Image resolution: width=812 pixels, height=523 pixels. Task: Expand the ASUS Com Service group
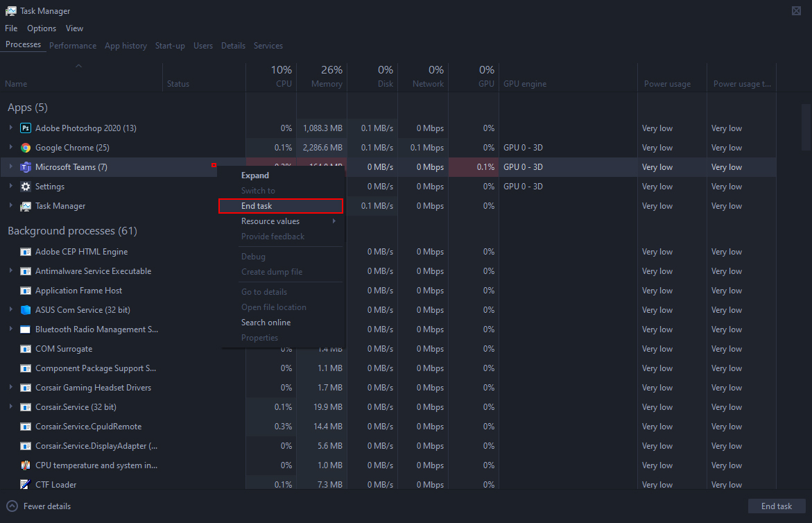pos(11,309)
